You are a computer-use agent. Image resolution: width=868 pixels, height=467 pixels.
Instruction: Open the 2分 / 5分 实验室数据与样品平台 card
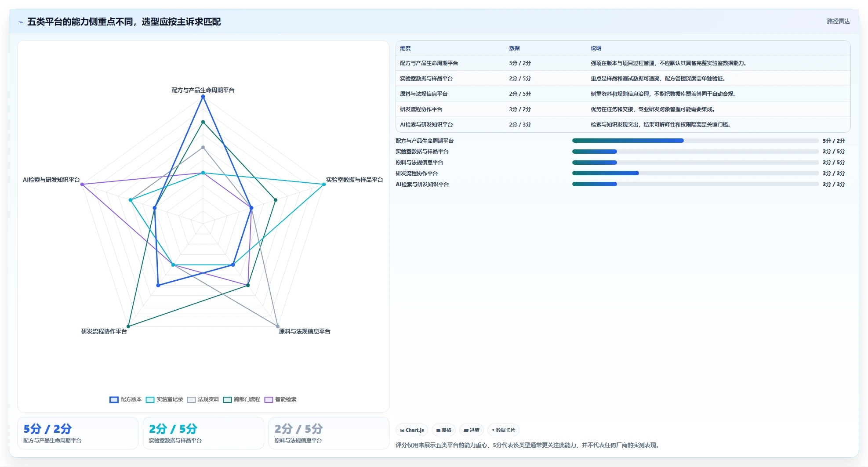click(203, 433)
